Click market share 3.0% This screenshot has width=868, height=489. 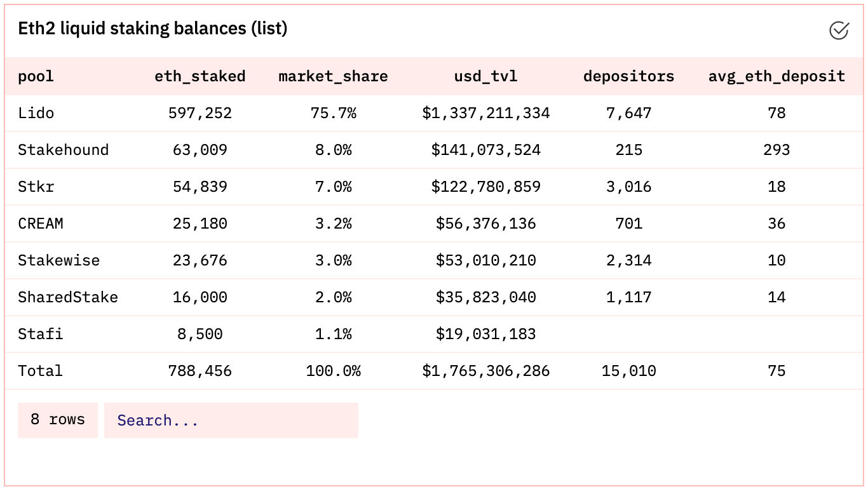[x=334, y=260]
